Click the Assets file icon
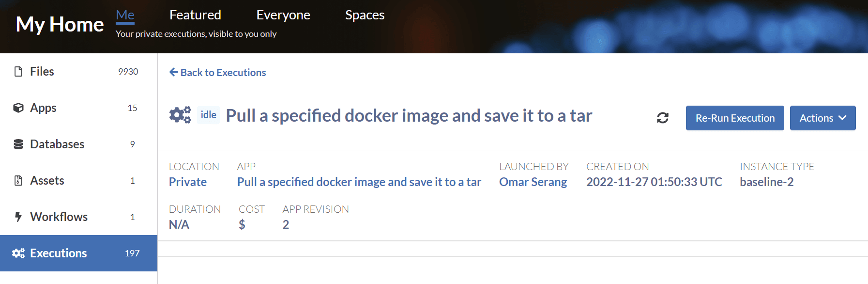This screenshot has height=284, width=868. click(18, 180)
